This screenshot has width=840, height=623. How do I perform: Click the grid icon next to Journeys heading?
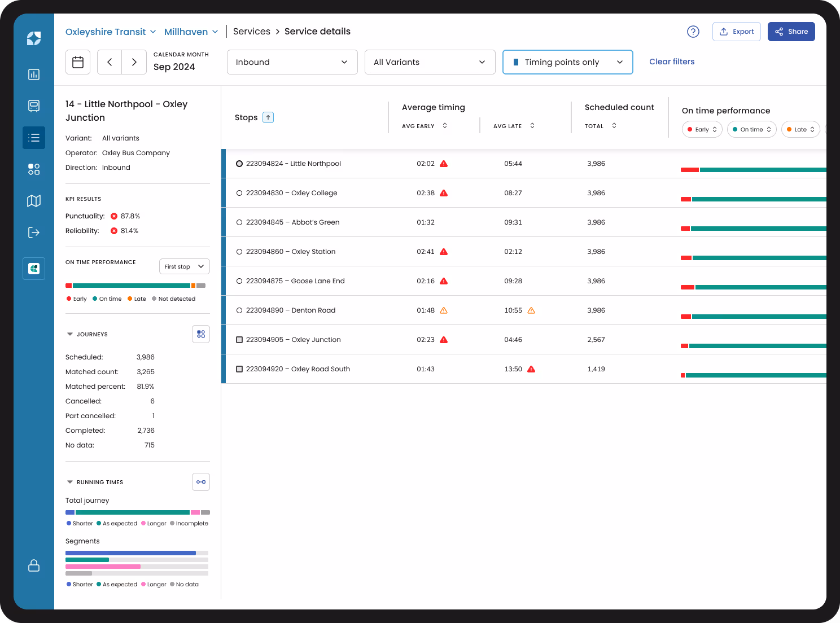(x=201, y=334)
